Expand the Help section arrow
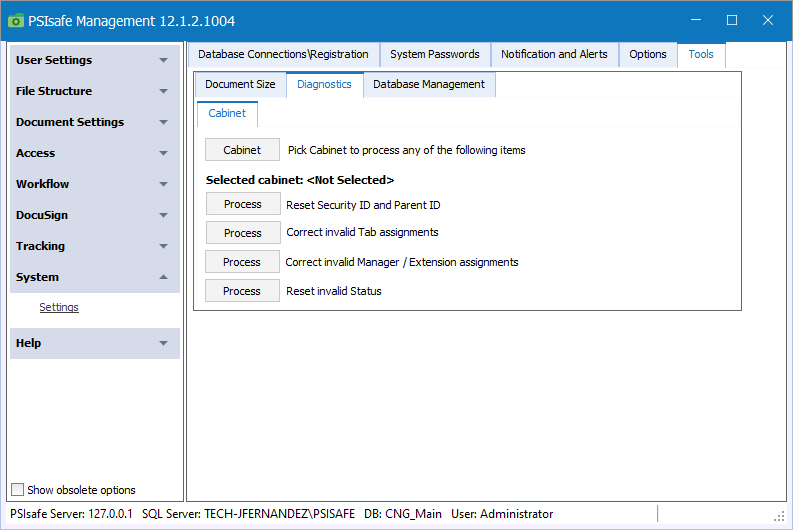Viewport: 793px width, 530px height. tap(163, 343)
